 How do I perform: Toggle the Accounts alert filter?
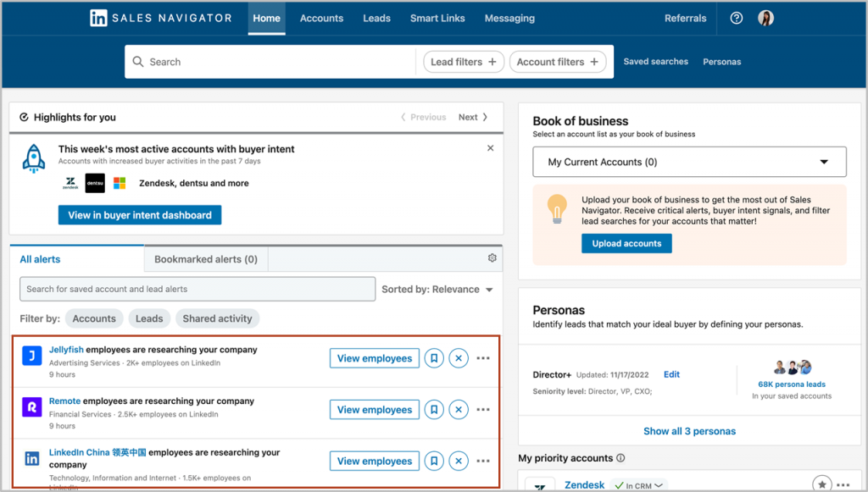[93, 318]
